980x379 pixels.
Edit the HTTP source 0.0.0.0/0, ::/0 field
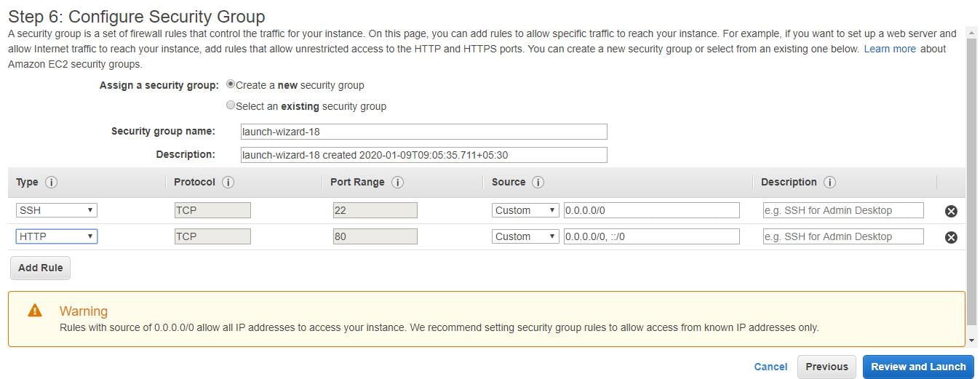(x=652, y=236)
